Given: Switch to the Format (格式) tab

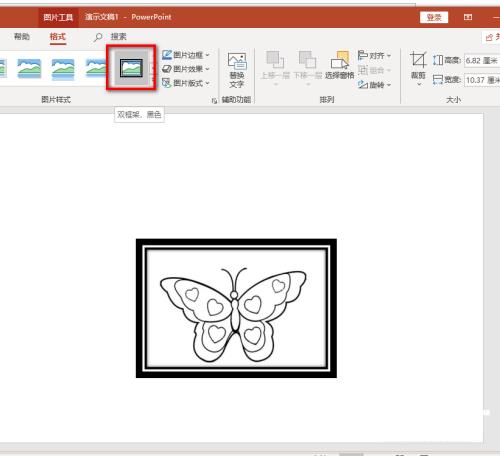Looking at the screenshot, I should tap(58, 37).
